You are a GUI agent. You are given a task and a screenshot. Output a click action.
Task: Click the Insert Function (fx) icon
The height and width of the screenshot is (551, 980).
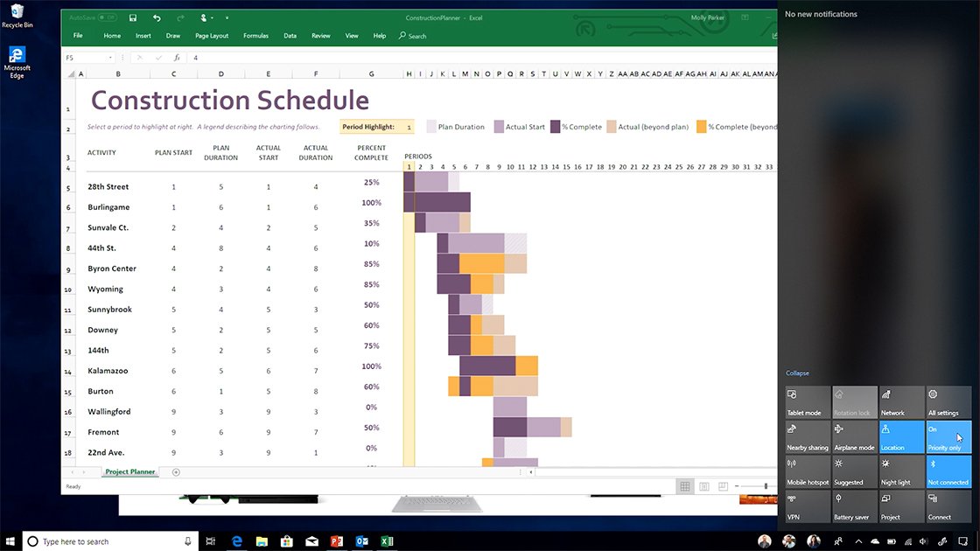coord(178,58)
